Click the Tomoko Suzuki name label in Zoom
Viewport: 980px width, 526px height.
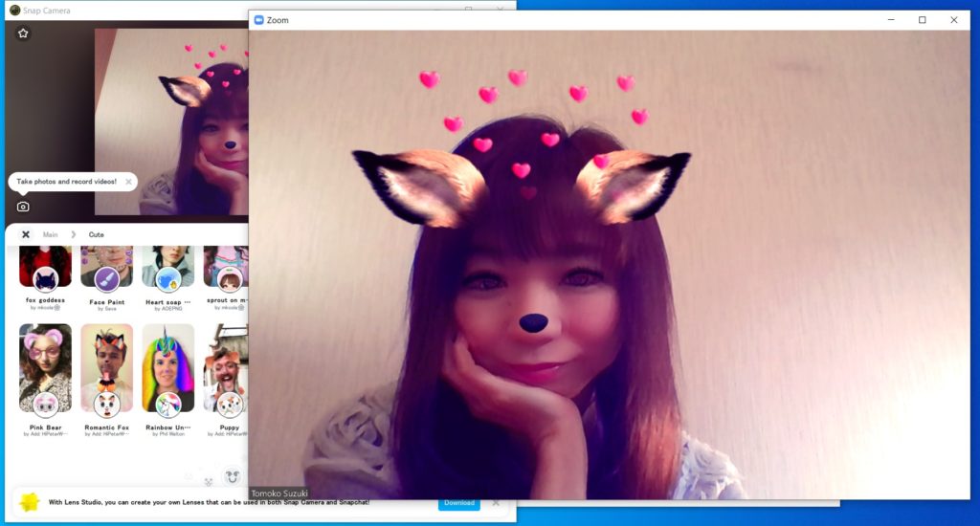279,493
